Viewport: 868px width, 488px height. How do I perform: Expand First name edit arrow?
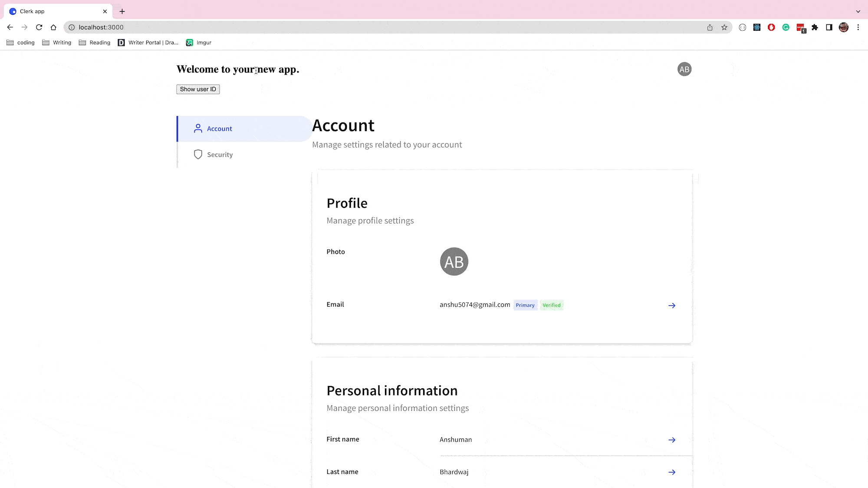point(672,440)
